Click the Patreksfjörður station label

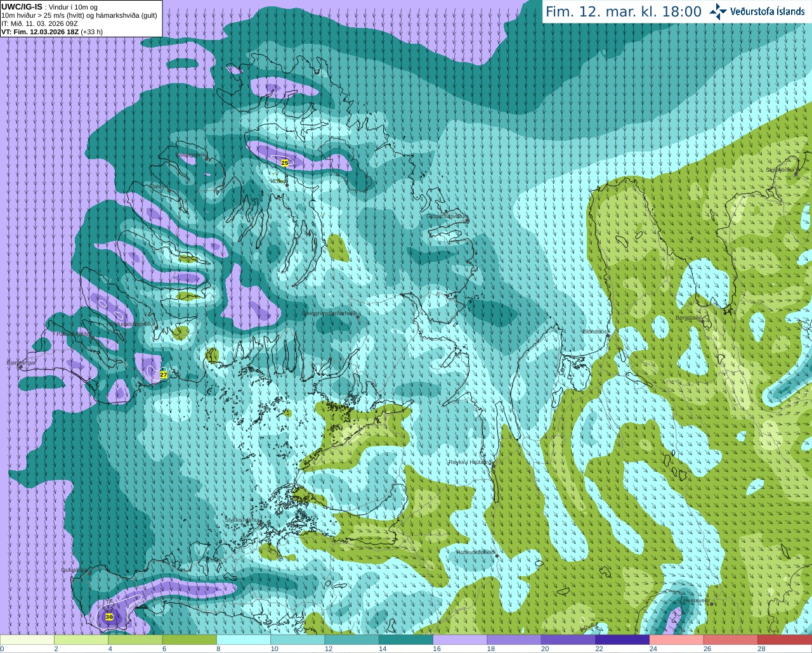74,333
